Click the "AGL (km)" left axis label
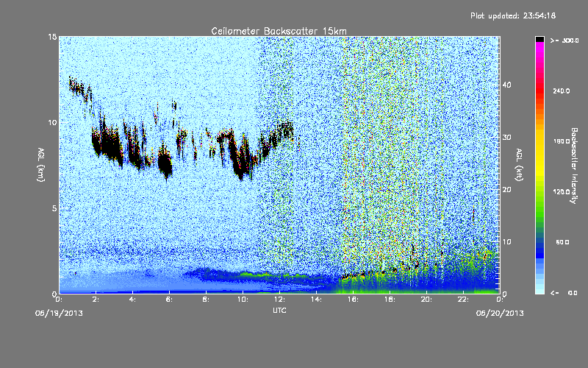Image resolution: width=588 pixels, height=368 pixels. pos(41,164)
